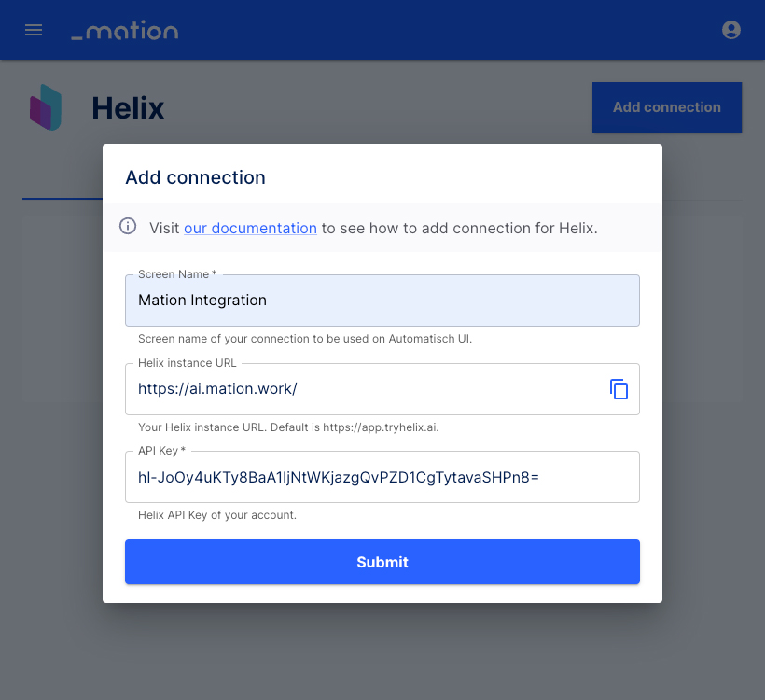The image size is (765, 700).
Task: Click the Helix page heading
Action: [128, 108]
